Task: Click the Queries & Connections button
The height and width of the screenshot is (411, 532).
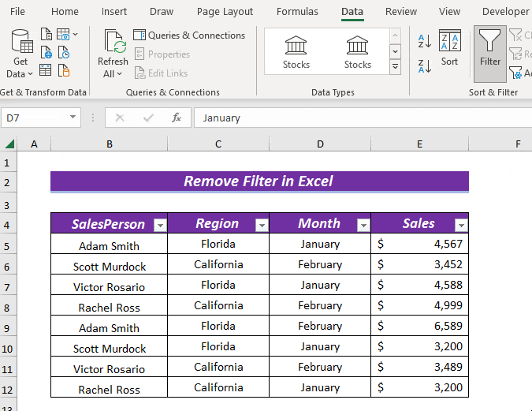Action: pyautogui.click(x=189, y=35)
